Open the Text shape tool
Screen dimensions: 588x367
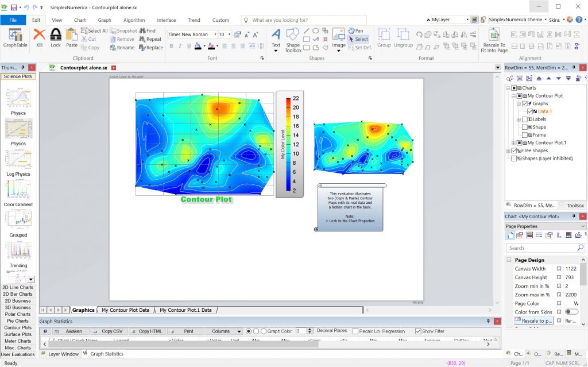point(276,40)
